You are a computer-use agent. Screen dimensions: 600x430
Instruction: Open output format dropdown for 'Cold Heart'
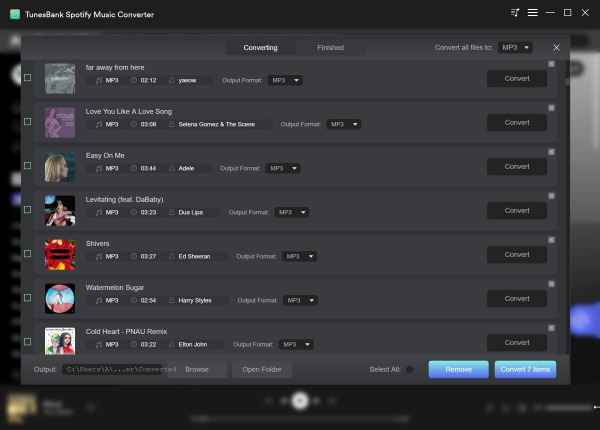click(x=296, y=344)
